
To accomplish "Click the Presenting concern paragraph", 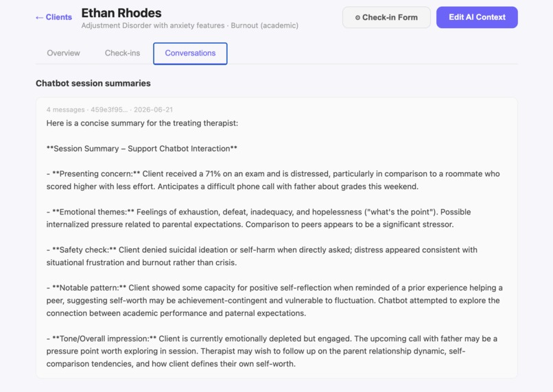I will click(273, 180).
